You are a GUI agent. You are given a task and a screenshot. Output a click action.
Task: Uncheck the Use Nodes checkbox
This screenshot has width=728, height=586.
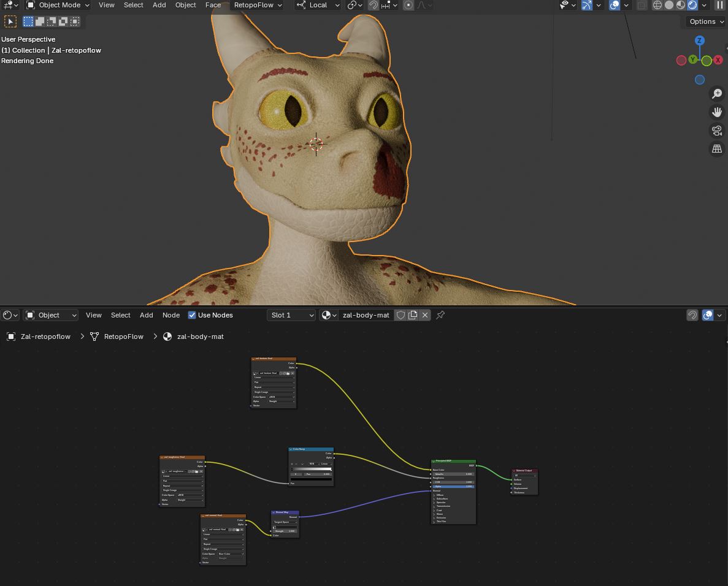[x=192, y=315]
